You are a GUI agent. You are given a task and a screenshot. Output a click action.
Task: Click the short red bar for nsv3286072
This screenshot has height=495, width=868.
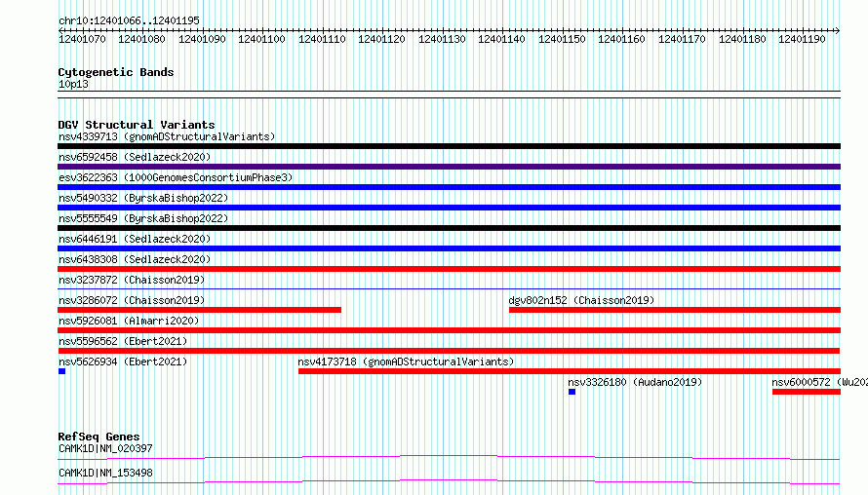199,310
